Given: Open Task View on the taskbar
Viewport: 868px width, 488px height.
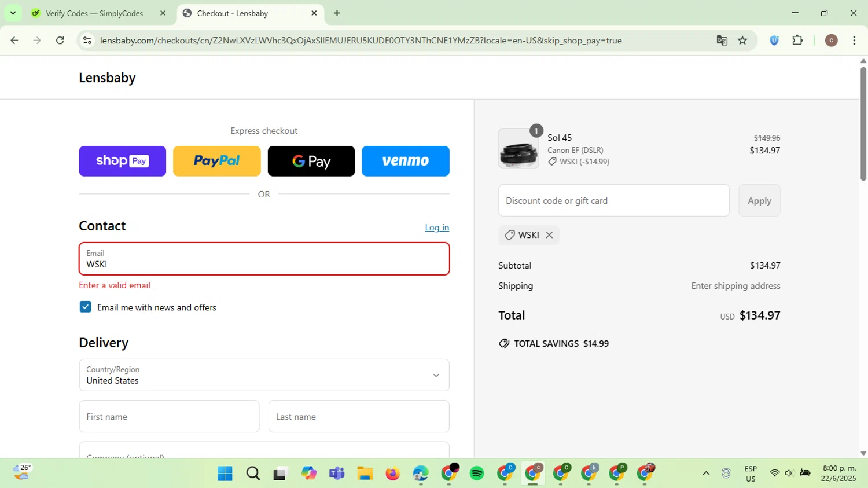Looking at the screenshot, I should point(281,474).
